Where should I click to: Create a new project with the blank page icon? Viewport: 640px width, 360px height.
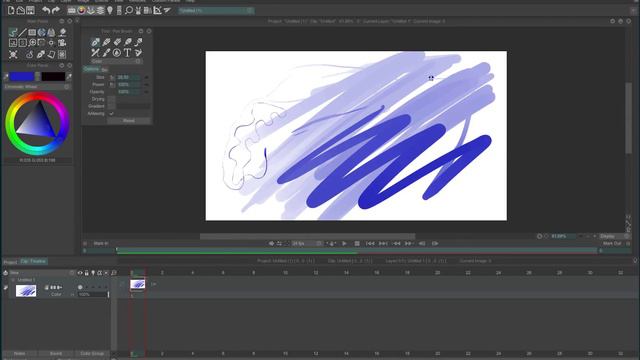click(x=11, y=10)
